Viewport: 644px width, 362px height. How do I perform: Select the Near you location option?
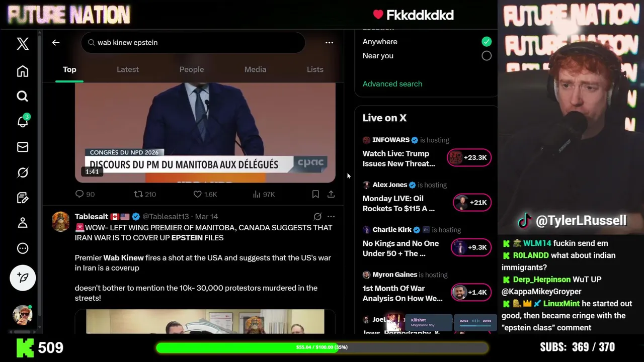click(x=487, y=56)
